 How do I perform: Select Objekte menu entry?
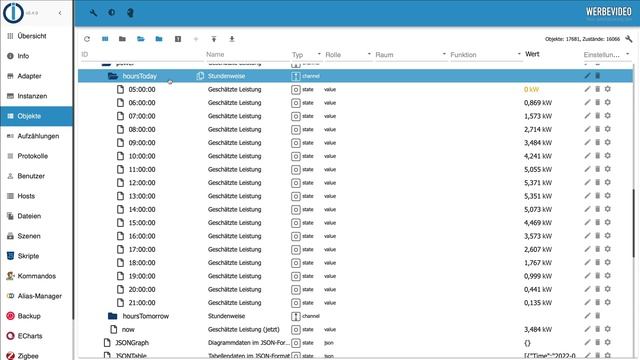click(37, 116)
